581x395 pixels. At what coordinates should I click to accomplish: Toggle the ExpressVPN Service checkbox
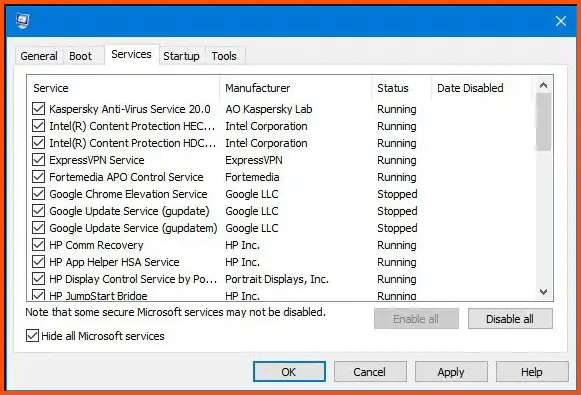39,160
